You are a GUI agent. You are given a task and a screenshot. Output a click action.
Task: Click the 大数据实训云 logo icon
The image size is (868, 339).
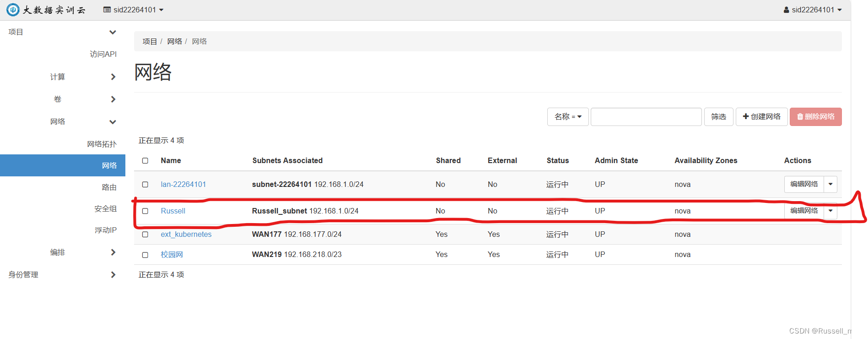coord(13,10)
